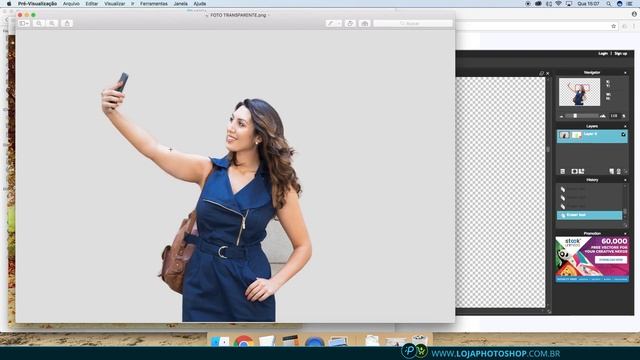
Task: Collapse the Promotion panel
Action: (625, 233)
